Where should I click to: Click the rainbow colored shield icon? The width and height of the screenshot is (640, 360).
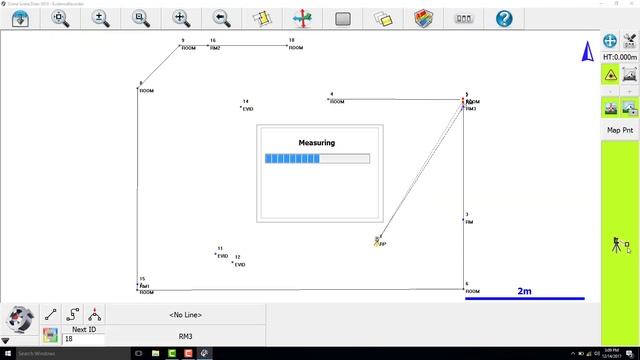pyautogui.click(x=423, y=19)
